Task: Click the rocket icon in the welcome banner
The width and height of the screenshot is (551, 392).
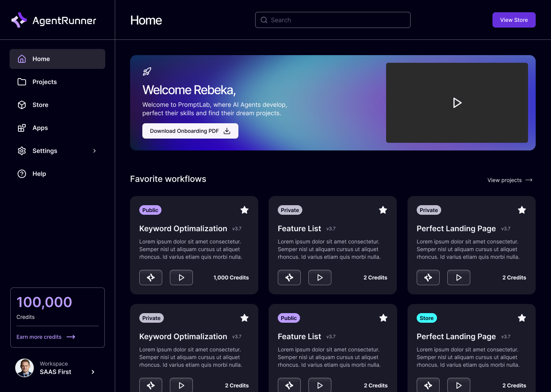Action: click(x=147, y=71)
